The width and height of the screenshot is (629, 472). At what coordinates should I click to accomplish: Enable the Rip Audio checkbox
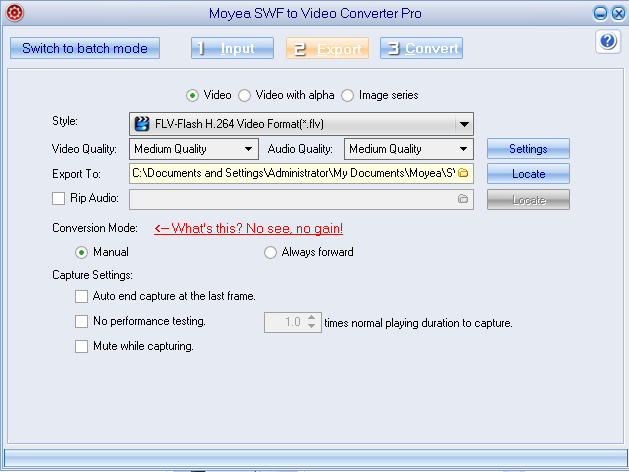point(59,199)
